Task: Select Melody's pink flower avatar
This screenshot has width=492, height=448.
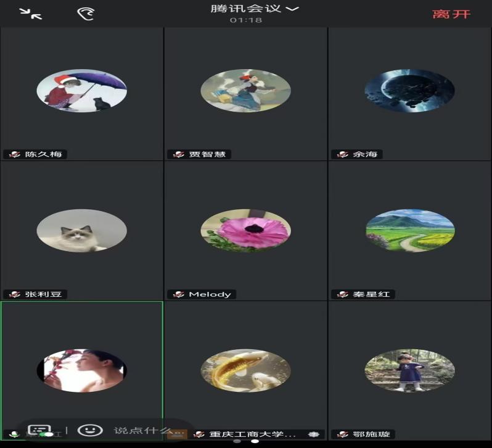Action: pyautogui.click(x=245, y=231)
